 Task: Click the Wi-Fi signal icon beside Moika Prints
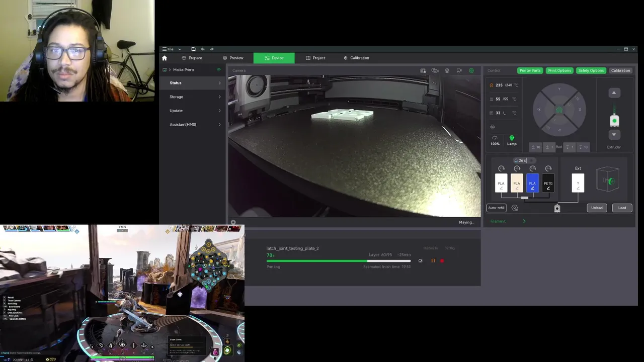tap(218, 70)
